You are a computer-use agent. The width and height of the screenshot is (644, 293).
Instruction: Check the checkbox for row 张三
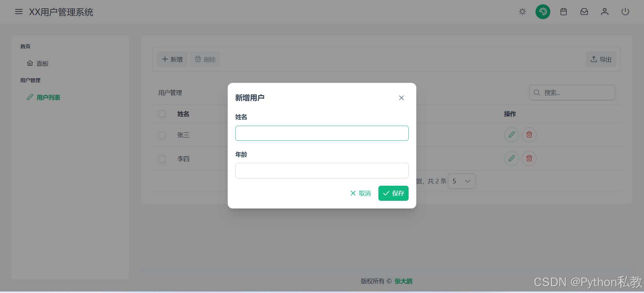[162, 135]
